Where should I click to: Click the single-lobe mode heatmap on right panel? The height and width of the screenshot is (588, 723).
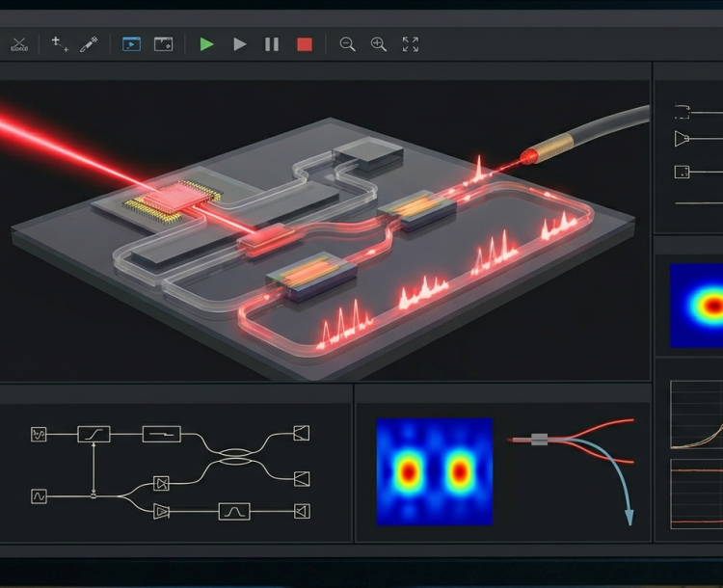click(x=696, y=306)
